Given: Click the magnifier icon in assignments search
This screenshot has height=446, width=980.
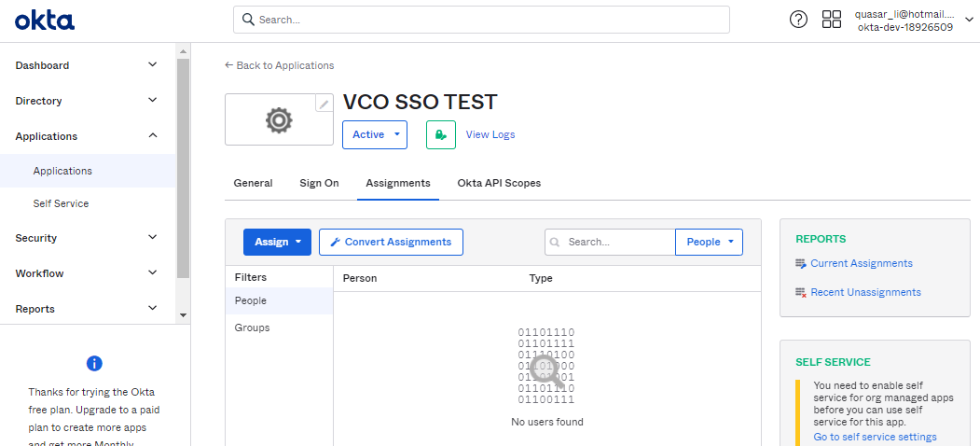Looking at the screenshot, I should (555, 242).
